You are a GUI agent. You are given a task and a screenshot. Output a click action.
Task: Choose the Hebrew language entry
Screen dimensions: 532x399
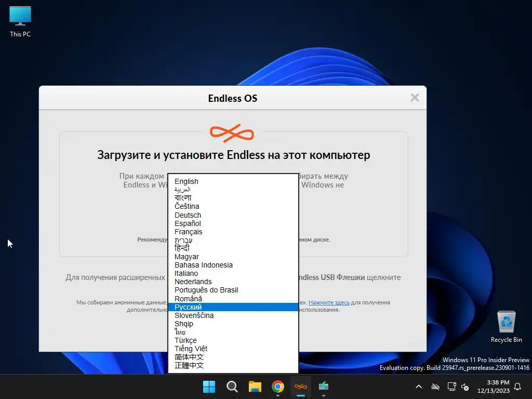click(x=233, y=240)
